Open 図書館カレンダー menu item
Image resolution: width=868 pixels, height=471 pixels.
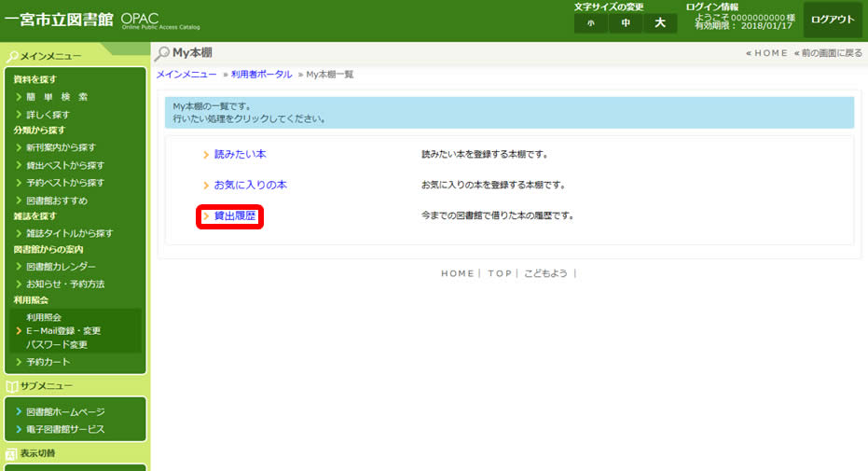(x=61, y=266)
